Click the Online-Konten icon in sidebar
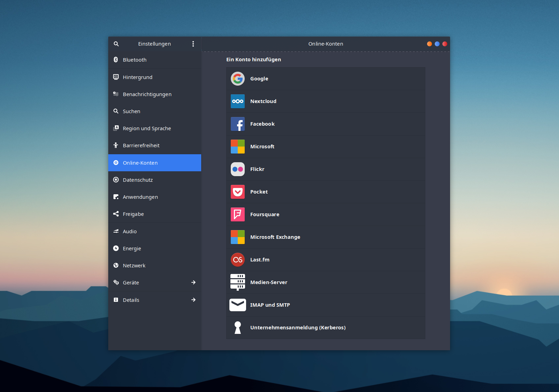This screenshot has height=392, width=559. click(116, 163)
